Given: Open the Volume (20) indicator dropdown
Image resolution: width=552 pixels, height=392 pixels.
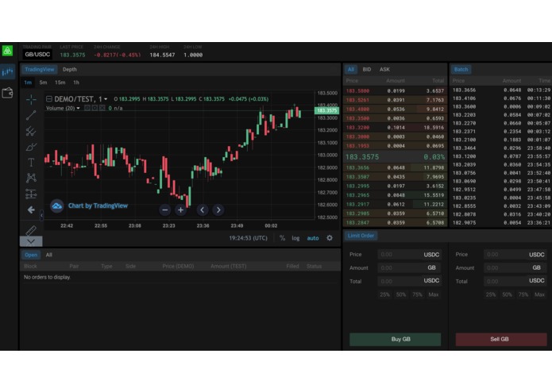Looking at the screenshot, I should tap(78, 108).
